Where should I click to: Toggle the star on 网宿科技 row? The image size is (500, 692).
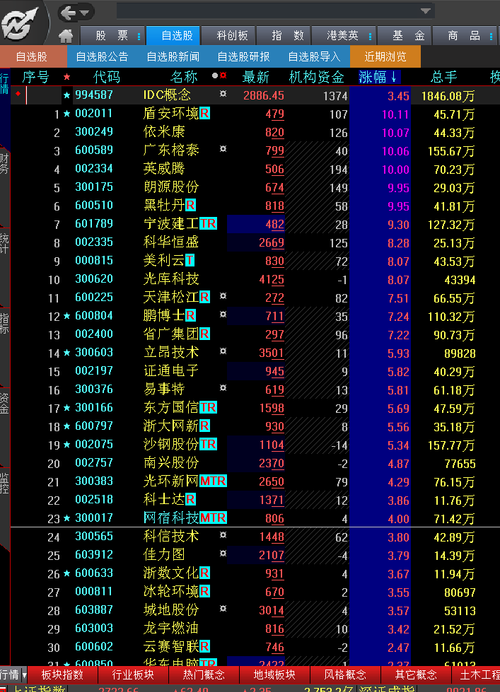coord(67,518)
